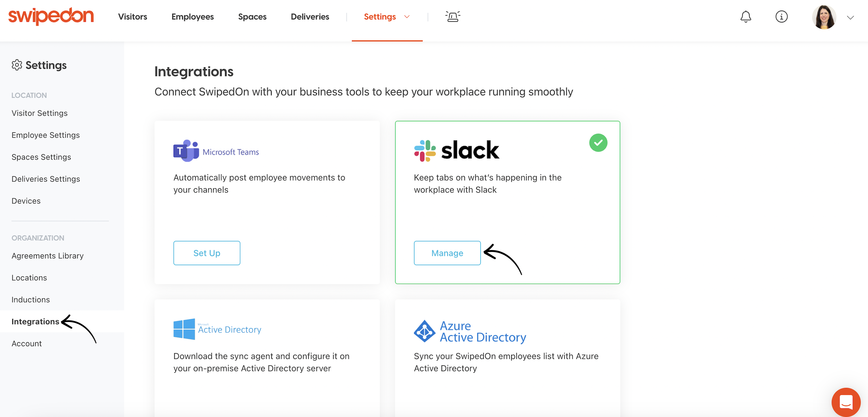Click the SwipedOn logo
Screen dimensions: 868x417
click(x=51, y=16)
